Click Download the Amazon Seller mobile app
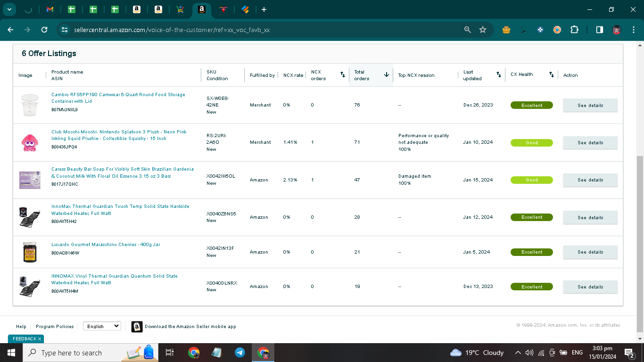Screen dimensions: 644x362 click(190, 326)
